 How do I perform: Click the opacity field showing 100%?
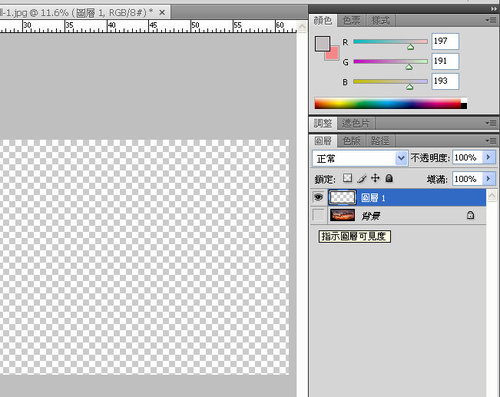point(467,158)
